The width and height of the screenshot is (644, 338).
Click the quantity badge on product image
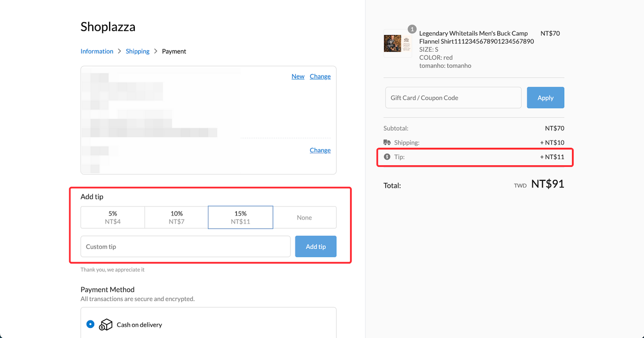pos(412,29)
